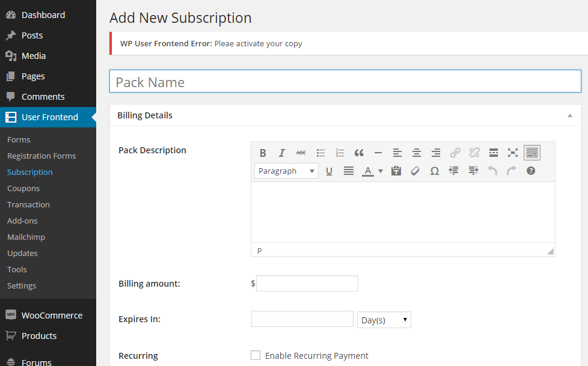The image size is (588, 366).
Task: Collapse the Billing Details panel
Action: (569, 115)
